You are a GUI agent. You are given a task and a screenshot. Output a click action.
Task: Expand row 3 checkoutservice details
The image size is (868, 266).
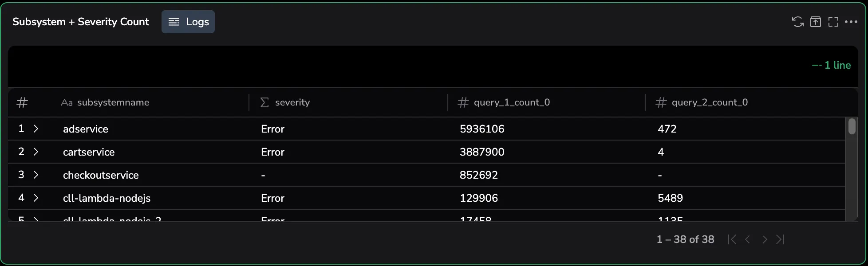coord(36,175)
